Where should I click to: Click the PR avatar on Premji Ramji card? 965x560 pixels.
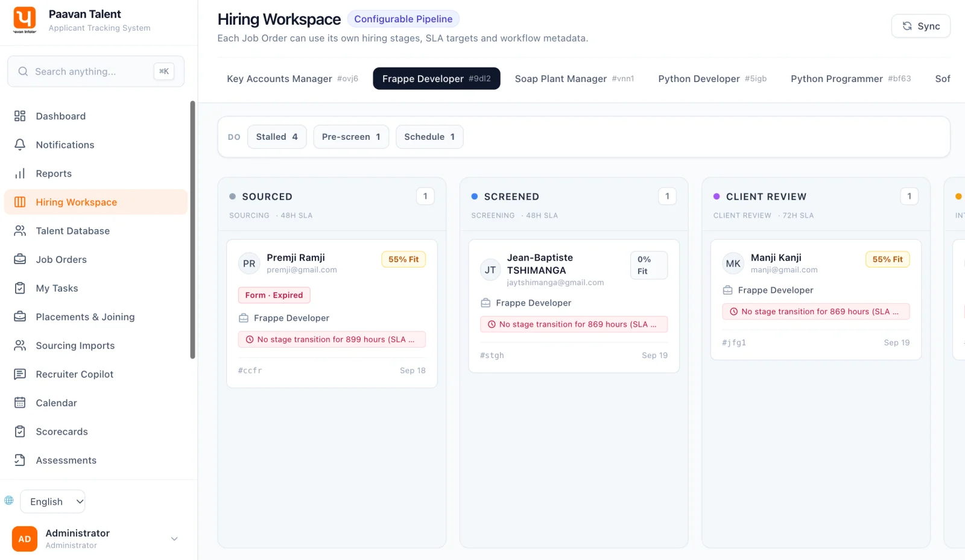249,263
